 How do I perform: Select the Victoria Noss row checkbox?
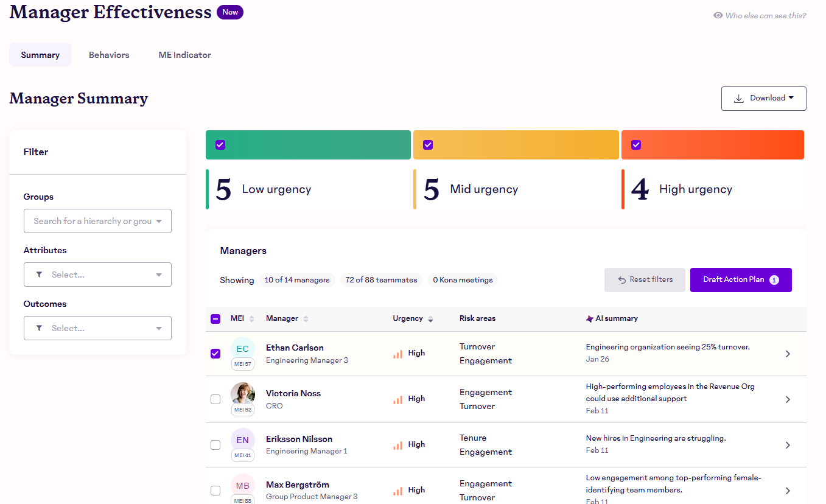215,399
